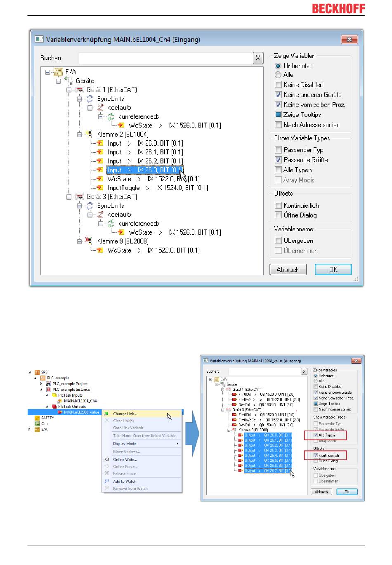Viewport: 392px width, 565px height.
Task: Click the E/A icon in the project tree
Action: 38,430
